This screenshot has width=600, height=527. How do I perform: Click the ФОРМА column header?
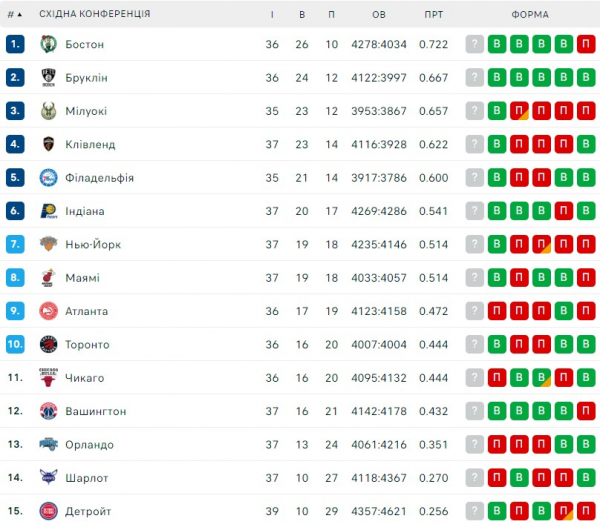tap(530, 15)
